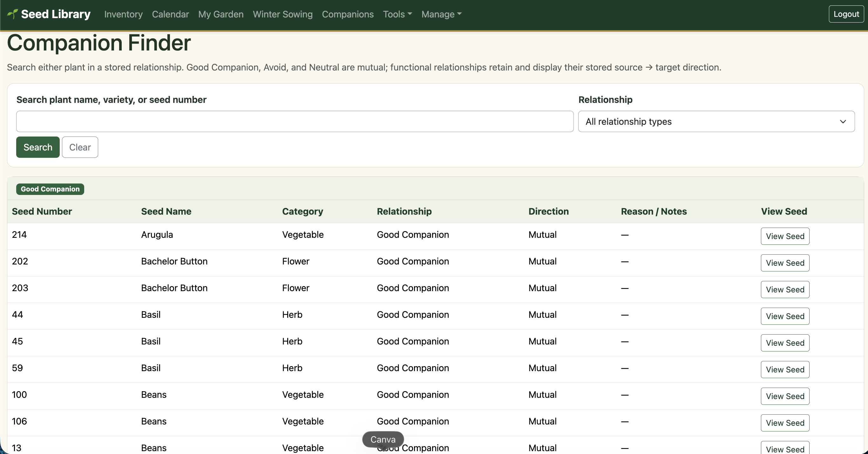Click Basil name in row 44
This screenshot has width=868, height=454.
click(151, 315)
